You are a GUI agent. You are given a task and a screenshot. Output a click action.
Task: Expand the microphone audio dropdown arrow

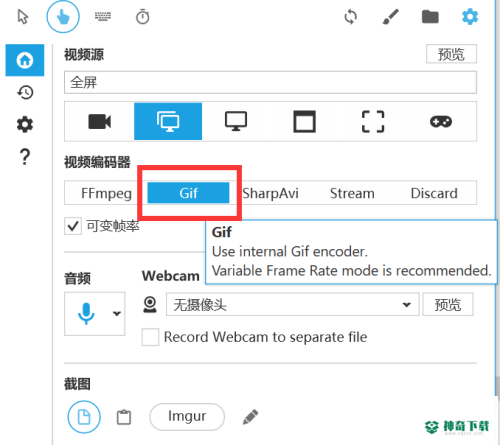(117, 314)
